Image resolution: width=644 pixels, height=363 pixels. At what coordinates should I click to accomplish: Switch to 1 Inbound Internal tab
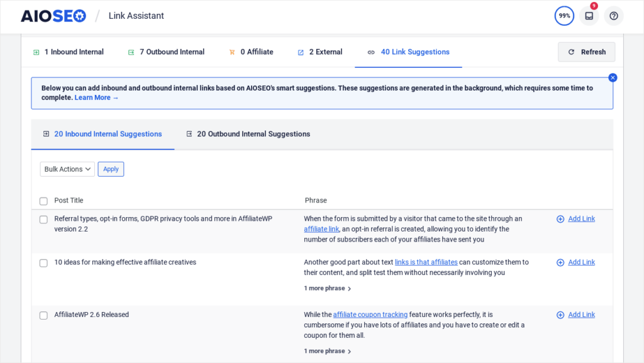pos(68,52)
